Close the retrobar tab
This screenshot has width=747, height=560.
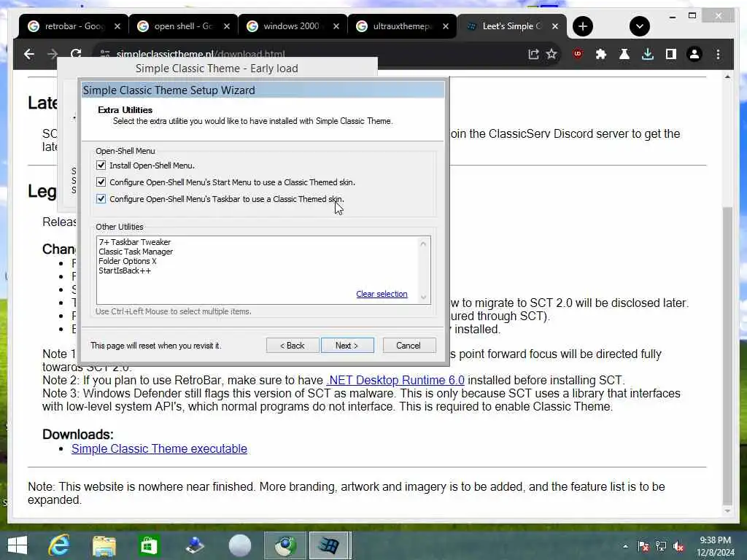117,26
